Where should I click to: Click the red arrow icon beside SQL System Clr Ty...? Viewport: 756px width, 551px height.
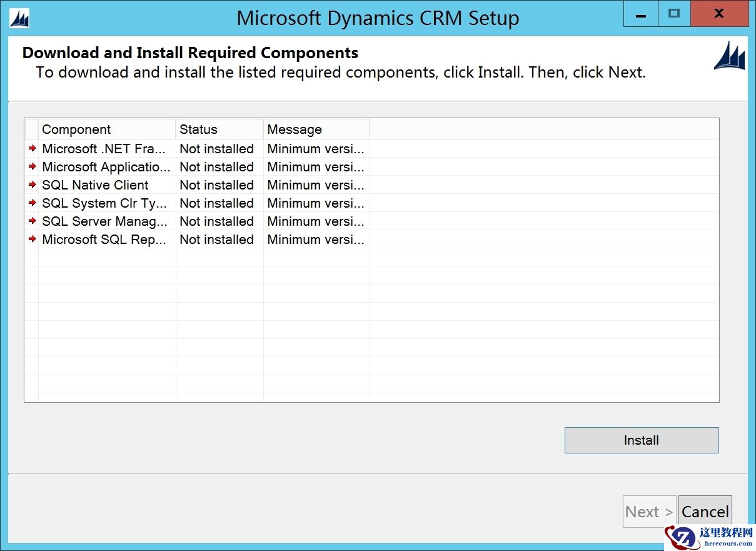point(33,203)
